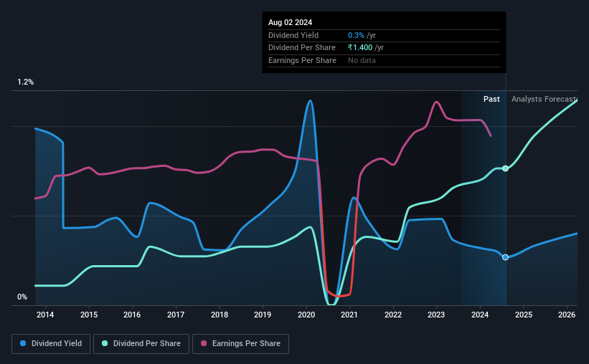589x364 pixels.
Task: Click the 0% y-axis label
Action: point(22,297)
